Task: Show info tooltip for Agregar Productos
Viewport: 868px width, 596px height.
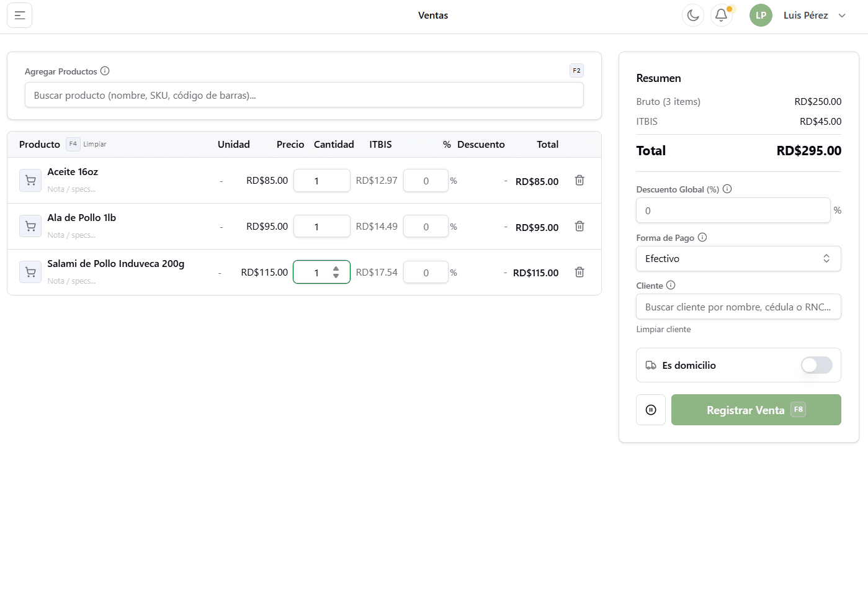Action: [105, 71]
